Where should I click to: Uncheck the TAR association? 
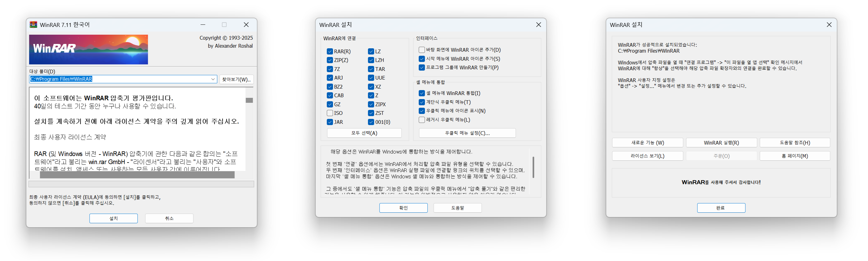[371, 69]
